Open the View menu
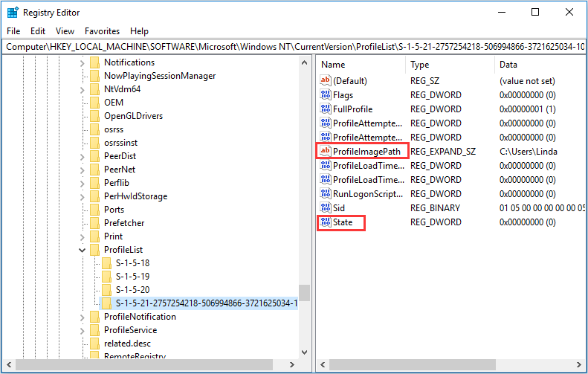 coord(65,31)
